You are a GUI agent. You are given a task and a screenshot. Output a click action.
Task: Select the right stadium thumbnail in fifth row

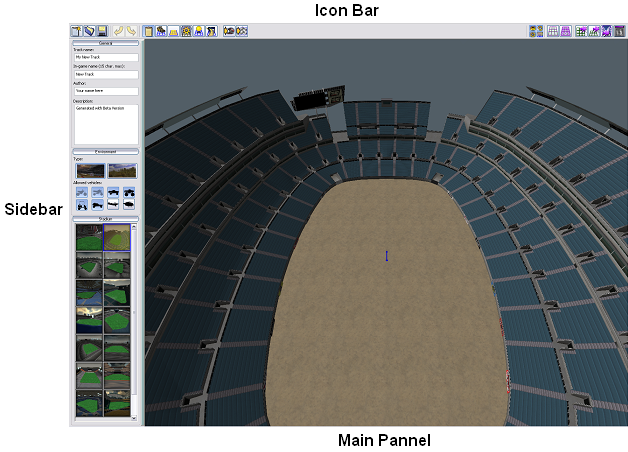click(x=117, y=348)
